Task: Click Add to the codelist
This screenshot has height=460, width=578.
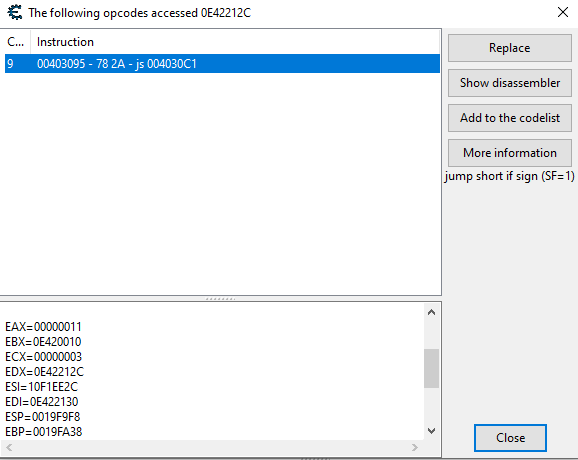Action: (509, 118)
